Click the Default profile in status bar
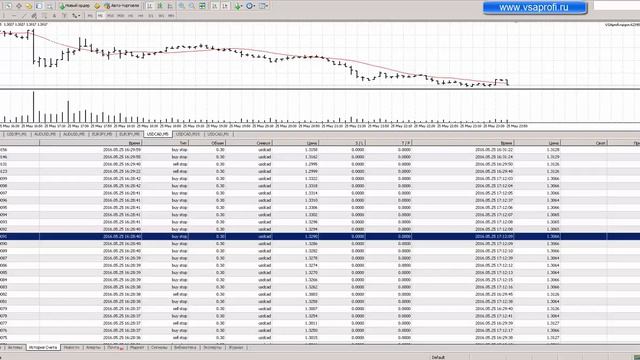This screenshot has height=360, width=640. click(x=438, y=357)
